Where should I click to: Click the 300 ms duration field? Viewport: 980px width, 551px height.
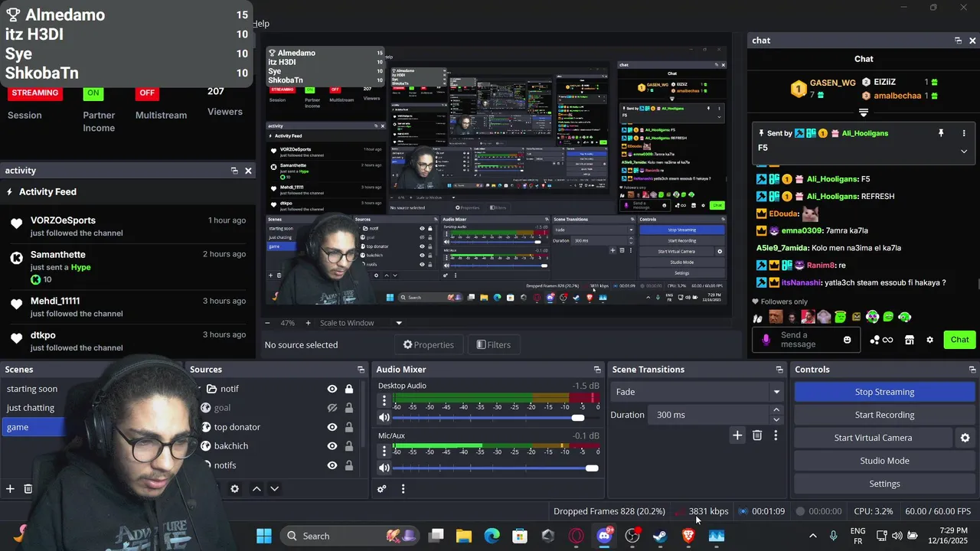(x=709, y=415)
